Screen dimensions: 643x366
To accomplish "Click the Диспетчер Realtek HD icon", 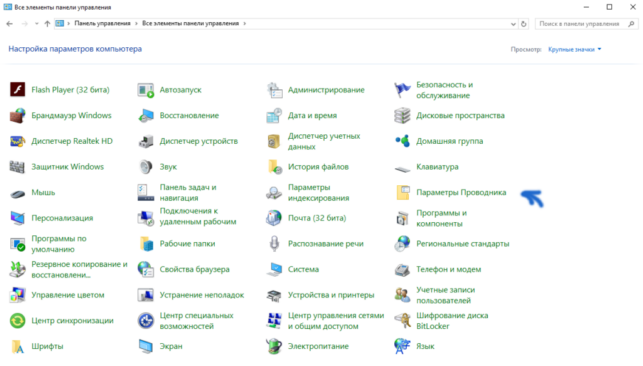I will tap(18, 141).
